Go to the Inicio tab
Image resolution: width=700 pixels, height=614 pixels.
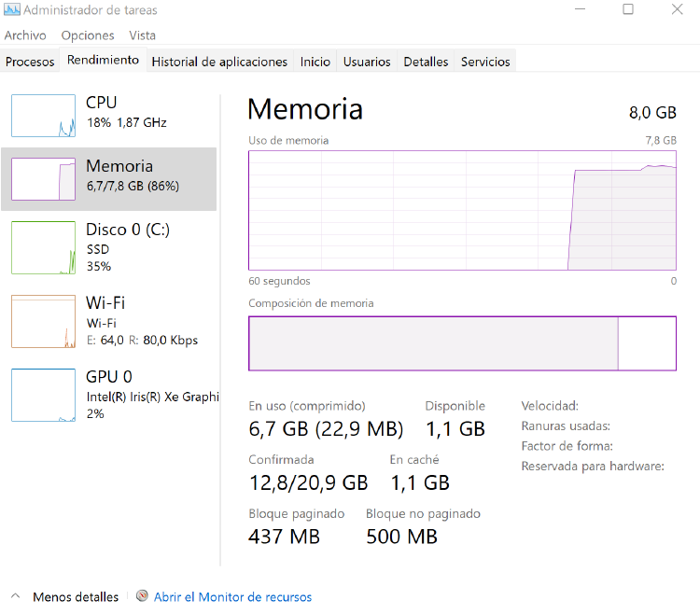(x=315, y=62)
